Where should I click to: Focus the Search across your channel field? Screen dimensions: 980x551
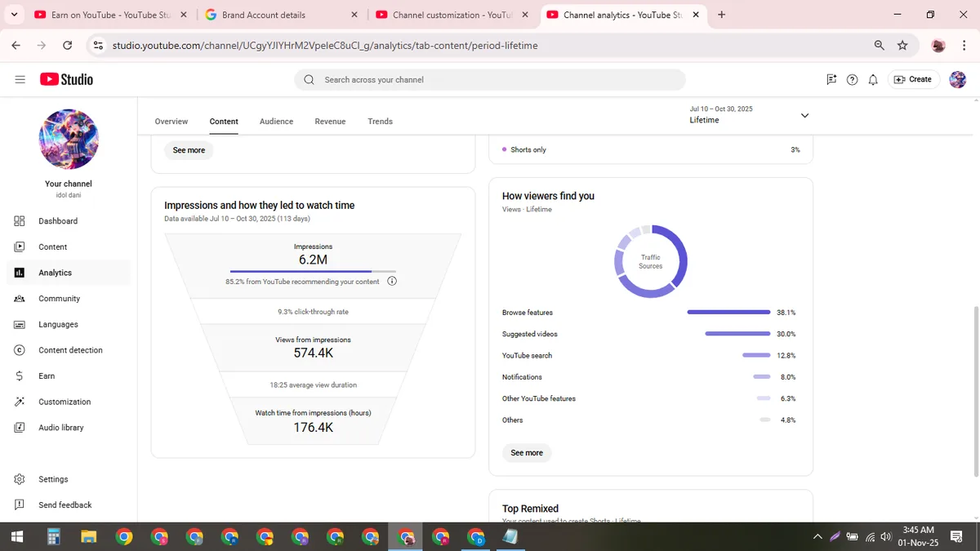tap(490, 79)
